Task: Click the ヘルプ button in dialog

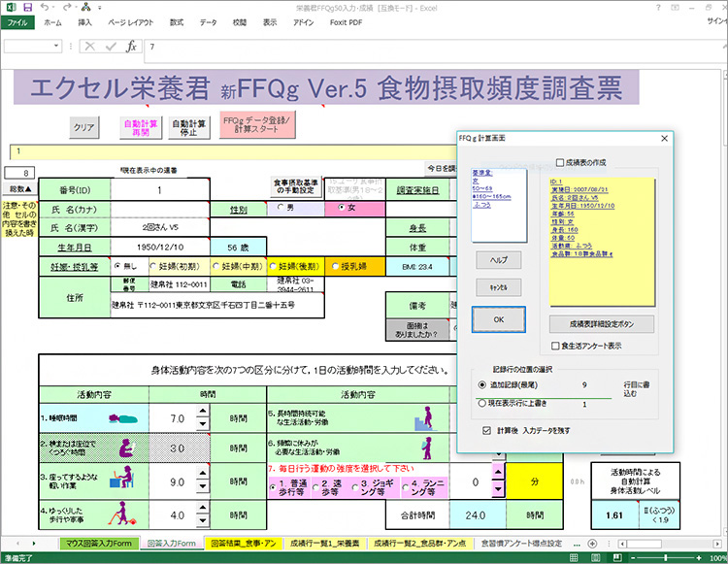Action: tap(499, 260)
